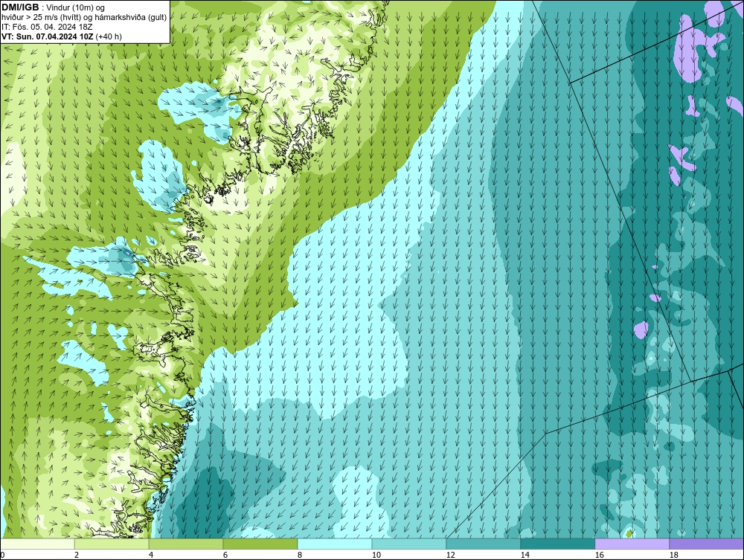Click the 8–10 m/s pale cyan swatch
Viewport: 744px width, 560px height.
pos(335,544)
